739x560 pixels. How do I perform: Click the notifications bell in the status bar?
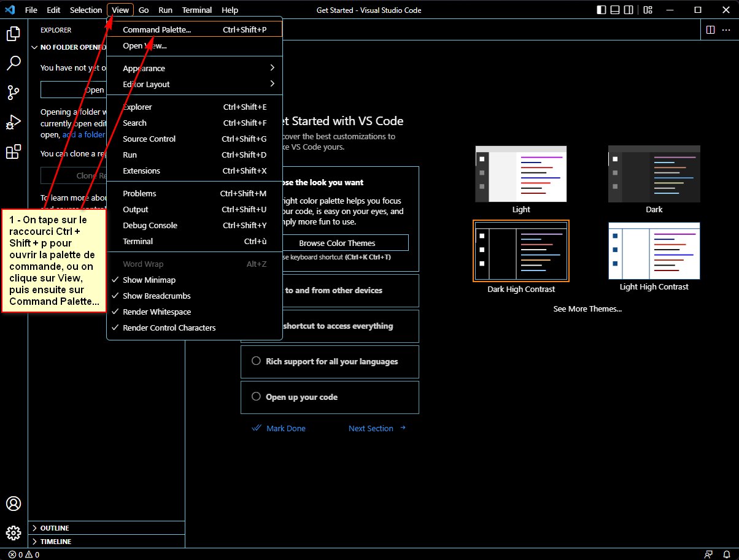[727, 554]
